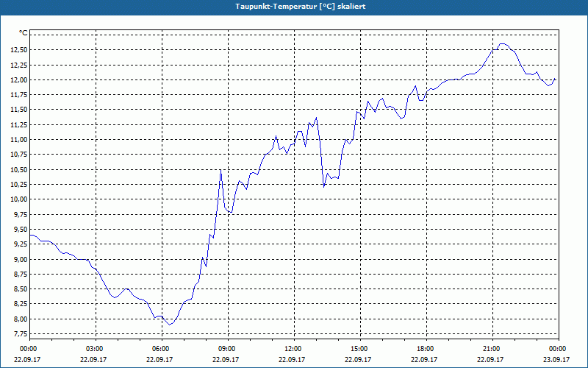Click the curve's highest peak after 21:00
The width and height of the screenshot is (588, 368).
tap(503, 43)
